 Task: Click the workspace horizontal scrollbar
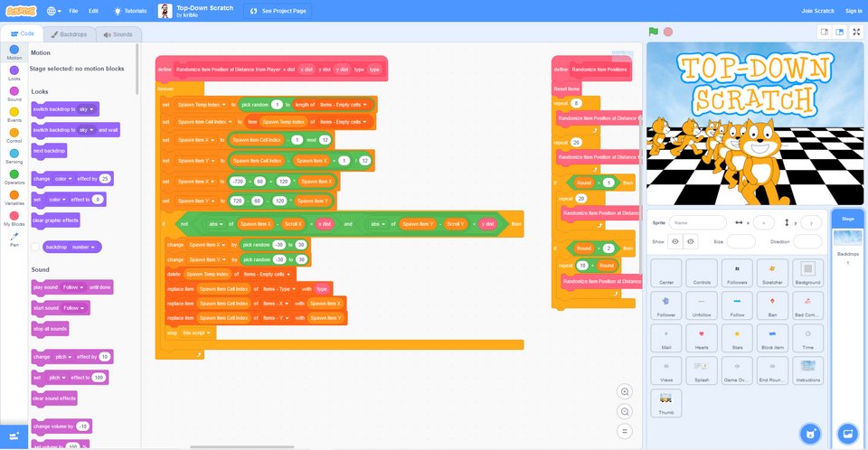[x=242, y=446]
